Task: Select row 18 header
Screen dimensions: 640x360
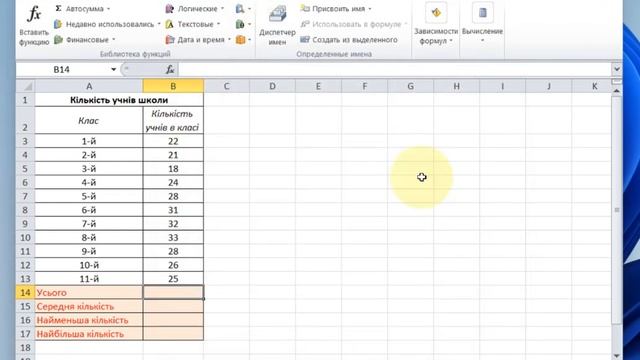Action: pyautogui.click(x=25, y=348)
